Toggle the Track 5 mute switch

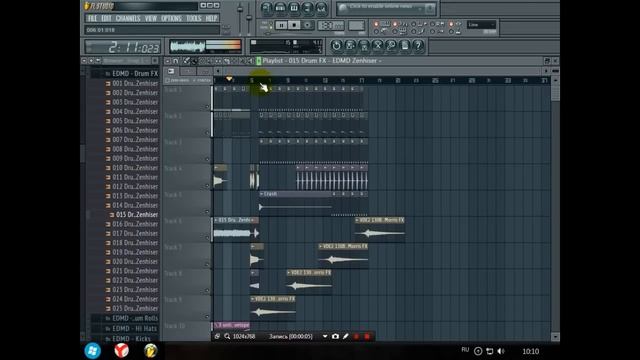coord(207,212)
